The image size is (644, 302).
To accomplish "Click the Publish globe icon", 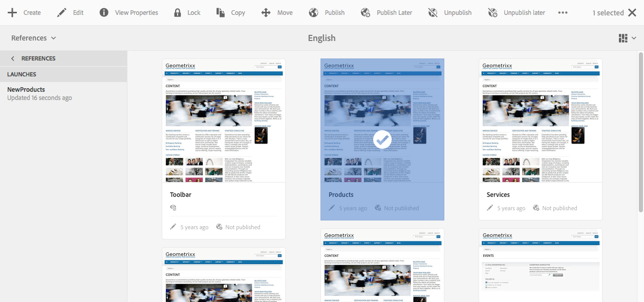I will pyautogui.click(x=313, y=12).
